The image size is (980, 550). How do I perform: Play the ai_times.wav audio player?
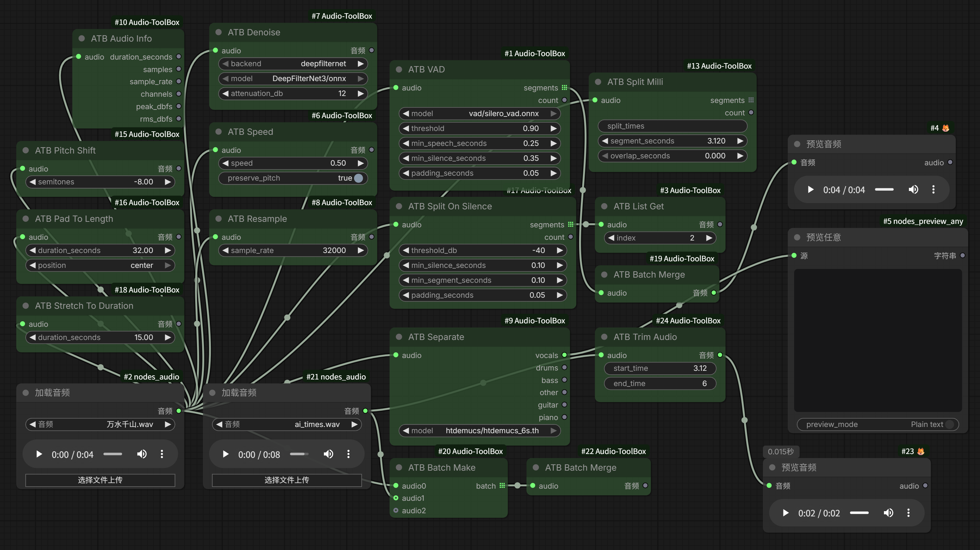tap(226, 454)
